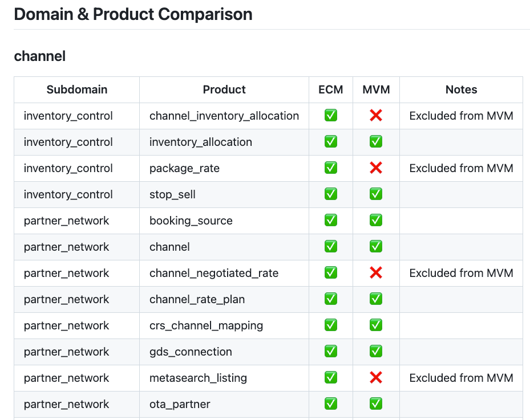
Task: Click partner_network subdomain in metasearch_listing row
Action: click(66, 378)
